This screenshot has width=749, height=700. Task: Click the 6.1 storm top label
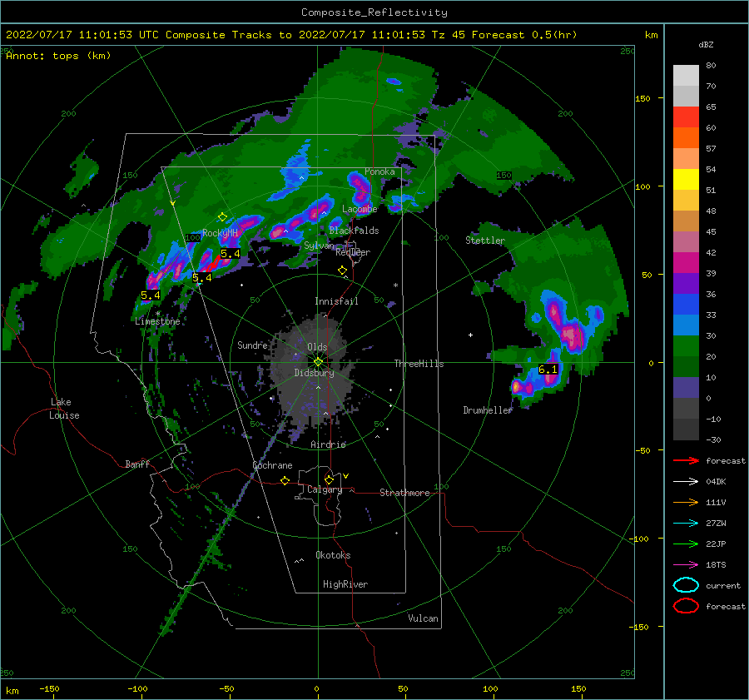(x=548, y=370)
